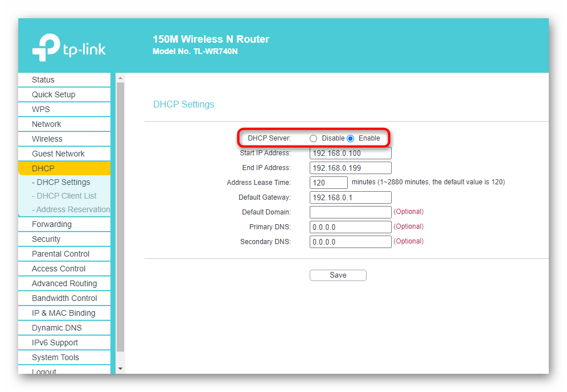This screenshot has width=567, height=392.
Task: Click the Start IP Address field
Action: click(350, 153)
